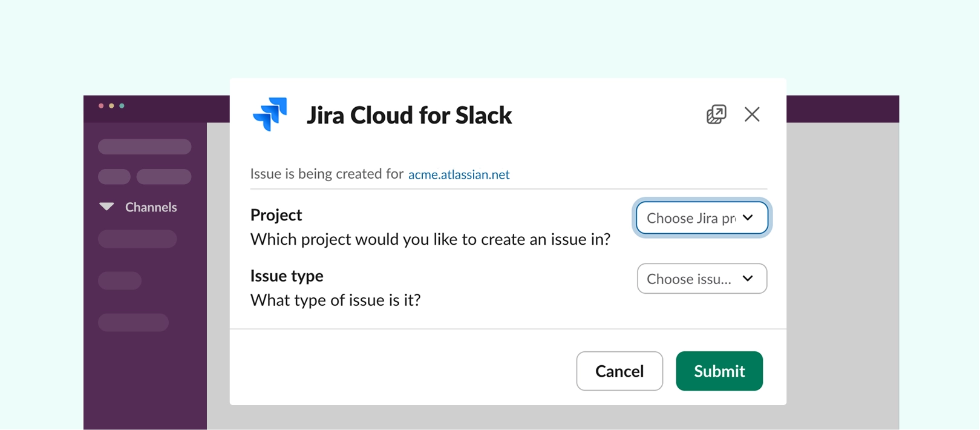The image size is (980, 430).
Task: Click the Jira logo icon in dialog header
Action: [x=270, y=114]
